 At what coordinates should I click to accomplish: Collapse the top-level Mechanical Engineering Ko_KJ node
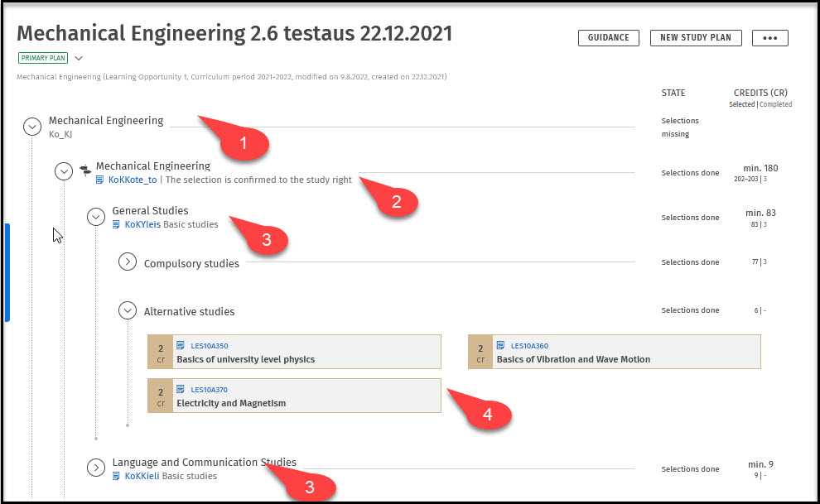click(x=32, y=127)
